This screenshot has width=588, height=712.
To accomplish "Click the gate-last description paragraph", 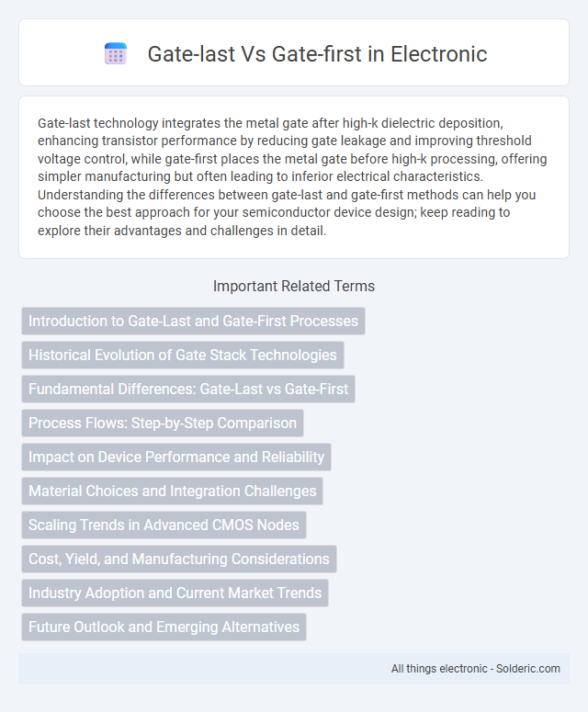I will (x=294, y=176).
